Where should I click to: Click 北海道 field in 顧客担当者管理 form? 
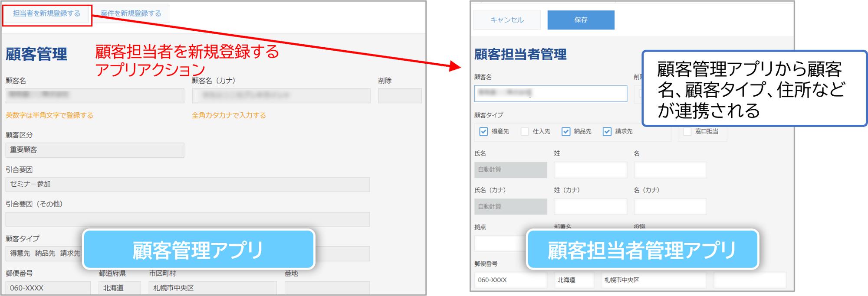point(574,280)
